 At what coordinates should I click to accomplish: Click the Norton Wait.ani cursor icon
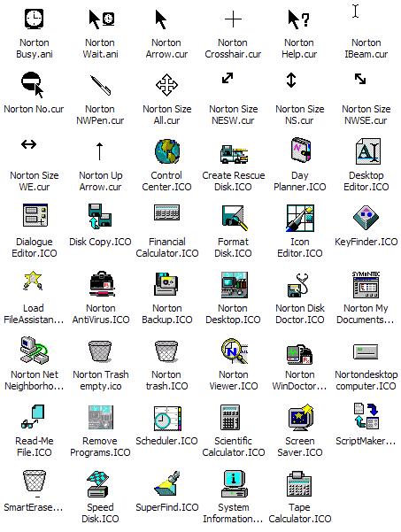pos(101,19)
